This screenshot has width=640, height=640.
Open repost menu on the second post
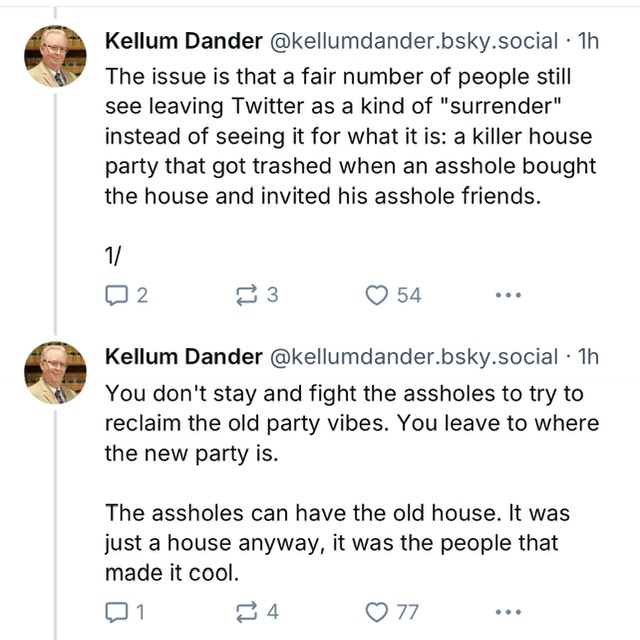point(244,611)
